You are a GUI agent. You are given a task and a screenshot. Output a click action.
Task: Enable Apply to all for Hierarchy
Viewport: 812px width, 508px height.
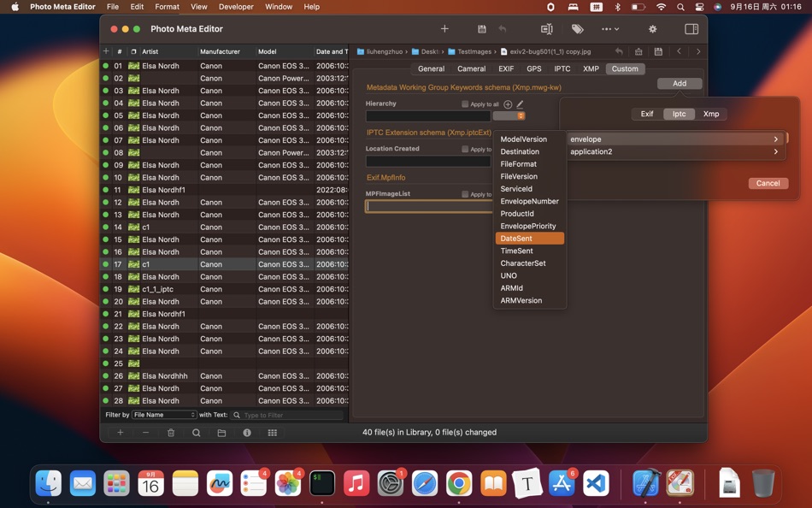coord(464,104)
